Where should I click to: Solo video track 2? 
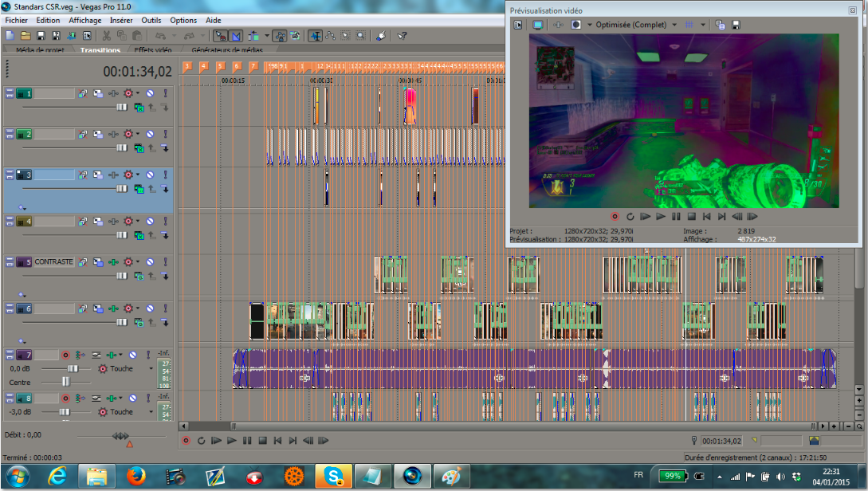click(165, 134)
